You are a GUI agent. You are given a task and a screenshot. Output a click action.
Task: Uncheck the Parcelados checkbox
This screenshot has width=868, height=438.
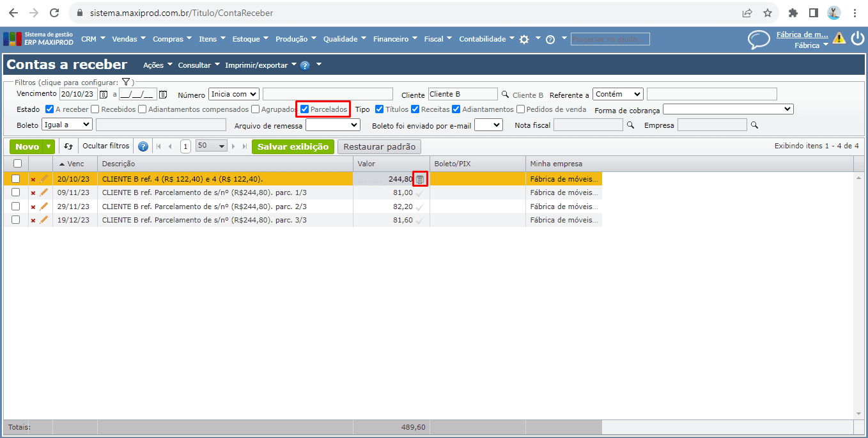pyautogui.click(x=305, y=109)
